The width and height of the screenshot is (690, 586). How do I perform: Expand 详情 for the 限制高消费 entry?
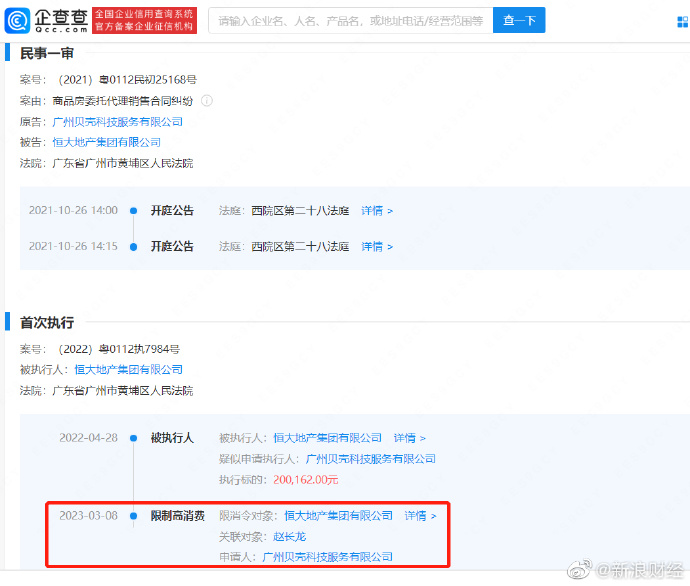click(x=420, y=516)
